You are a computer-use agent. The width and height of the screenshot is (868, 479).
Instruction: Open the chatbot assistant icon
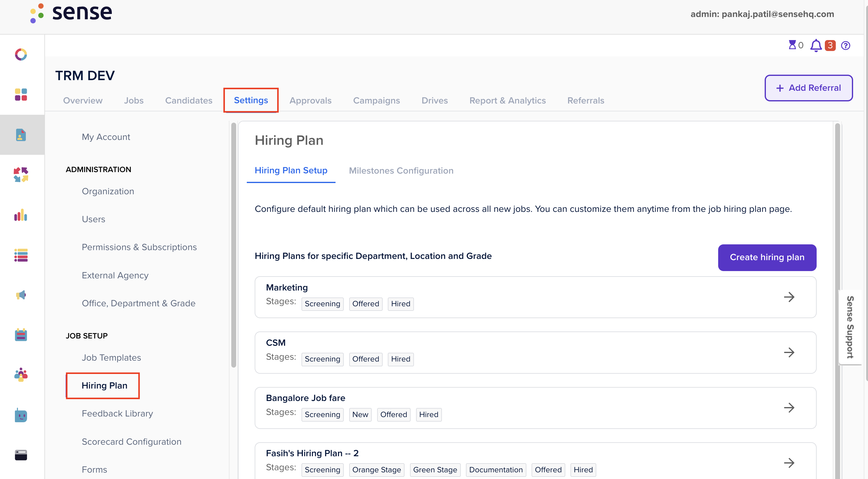[21, 415]
